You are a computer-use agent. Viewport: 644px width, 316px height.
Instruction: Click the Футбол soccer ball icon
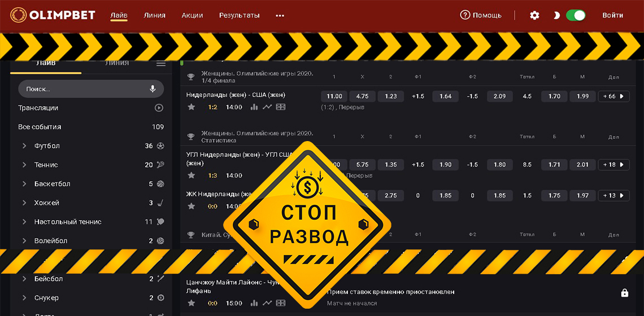pyautogui.click(x=160, y=146)
